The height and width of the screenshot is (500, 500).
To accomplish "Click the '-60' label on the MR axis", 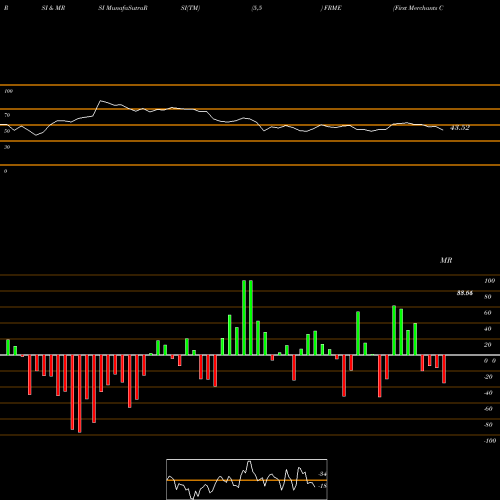I will [x=488, y=409].
